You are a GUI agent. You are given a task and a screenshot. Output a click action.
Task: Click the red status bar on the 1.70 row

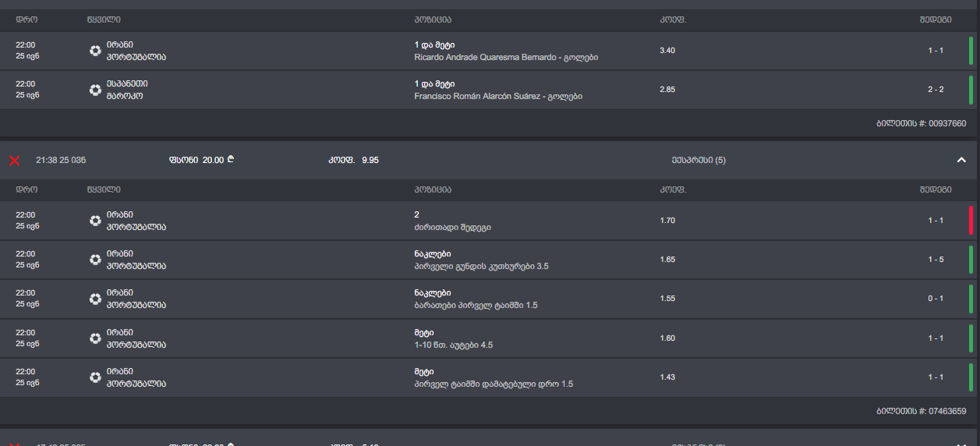click(971, 221)
